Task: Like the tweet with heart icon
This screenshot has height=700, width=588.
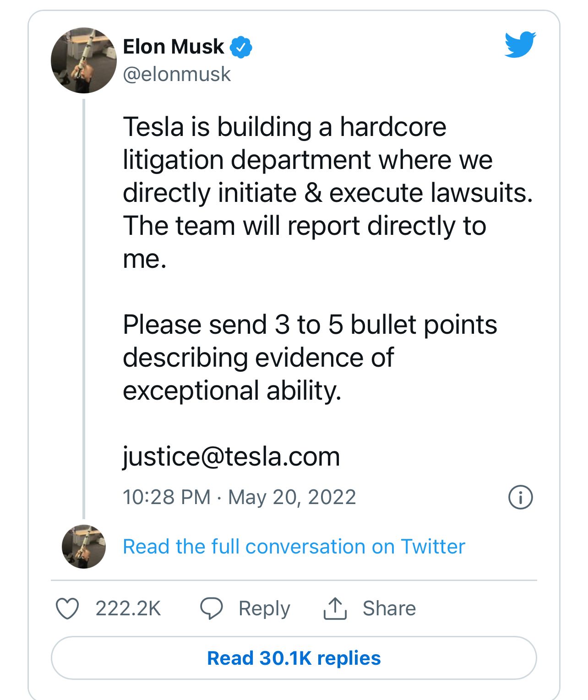Action: [67, 608]
